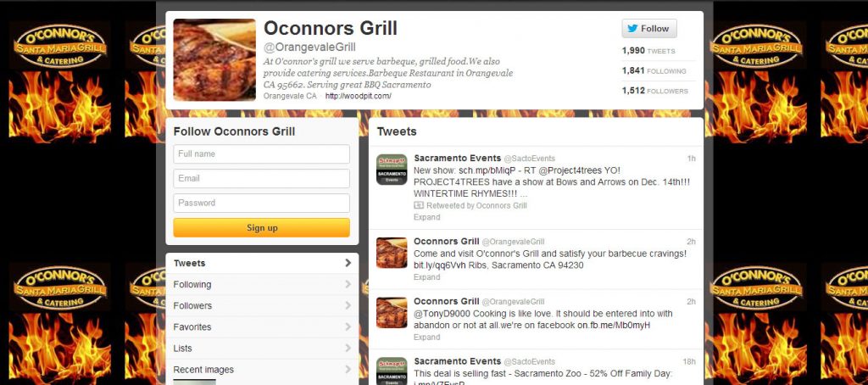
Task: Click the Email input field
Action: pos(261,178)
